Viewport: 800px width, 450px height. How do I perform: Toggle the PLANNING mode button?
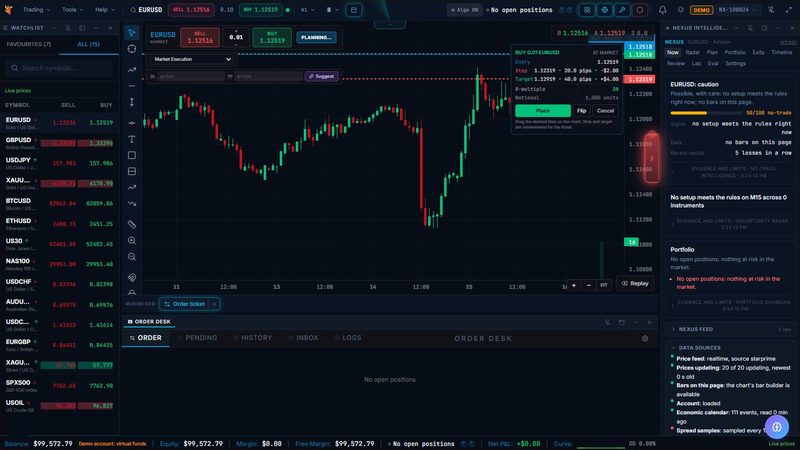[316, 37]
